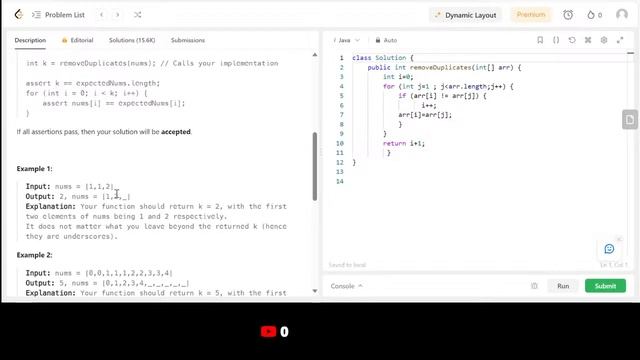Format code with the braces icon
The image size is (640, 360).
(556, 40)
